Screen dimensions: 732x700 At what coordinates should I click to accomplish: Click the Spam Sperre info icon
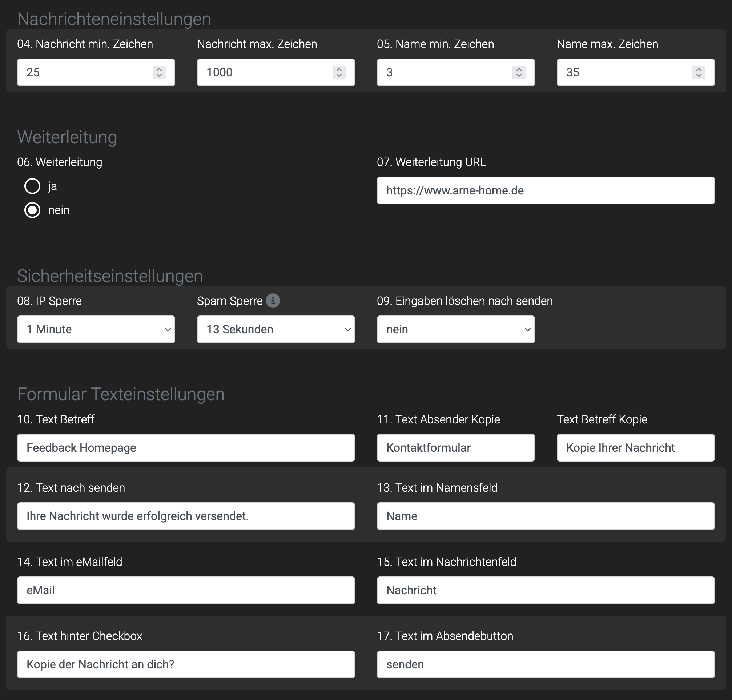tap(273, 300)
